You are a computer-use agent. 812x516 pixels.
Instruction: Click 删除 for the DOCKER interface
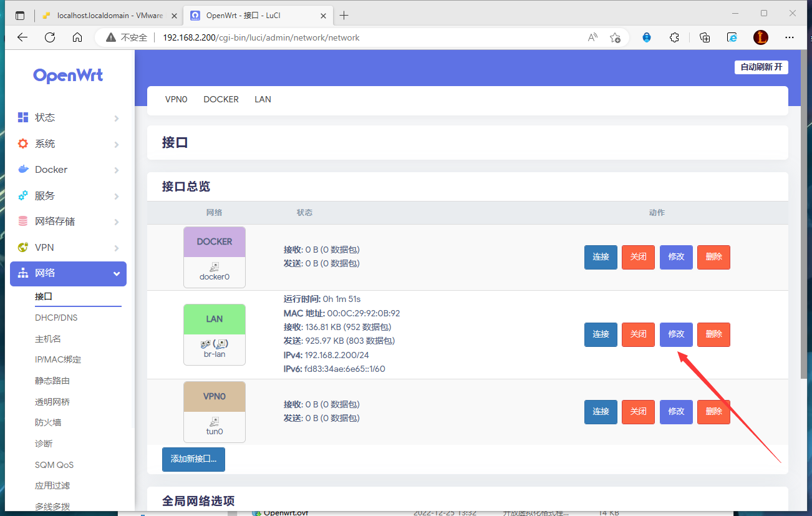click(x=713, y=257)
